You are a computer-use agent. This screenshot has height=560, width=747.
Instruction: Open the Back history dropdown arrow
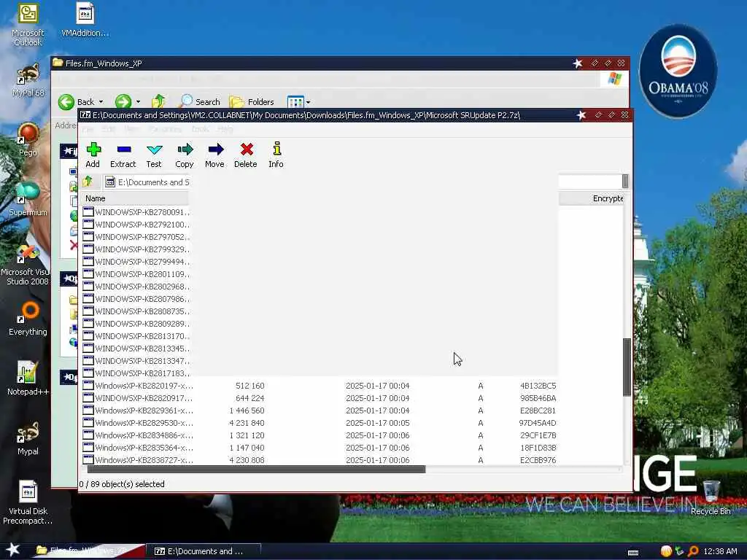[101, 102]
